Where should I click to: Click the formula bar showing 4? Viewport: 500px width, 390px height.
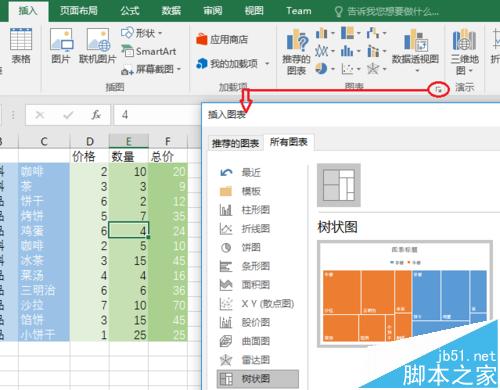point(157,115)
